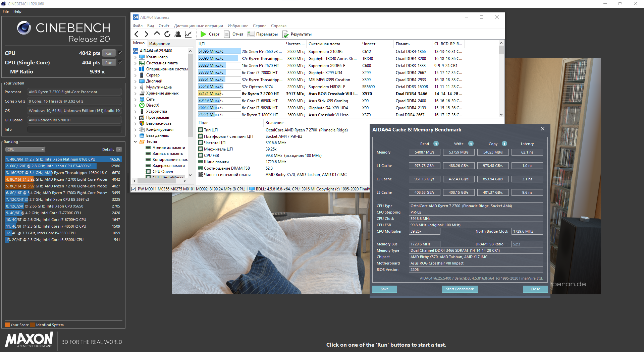Expand Устройства tree node
This screenshot has width=644, height=352.
[136, 111]
